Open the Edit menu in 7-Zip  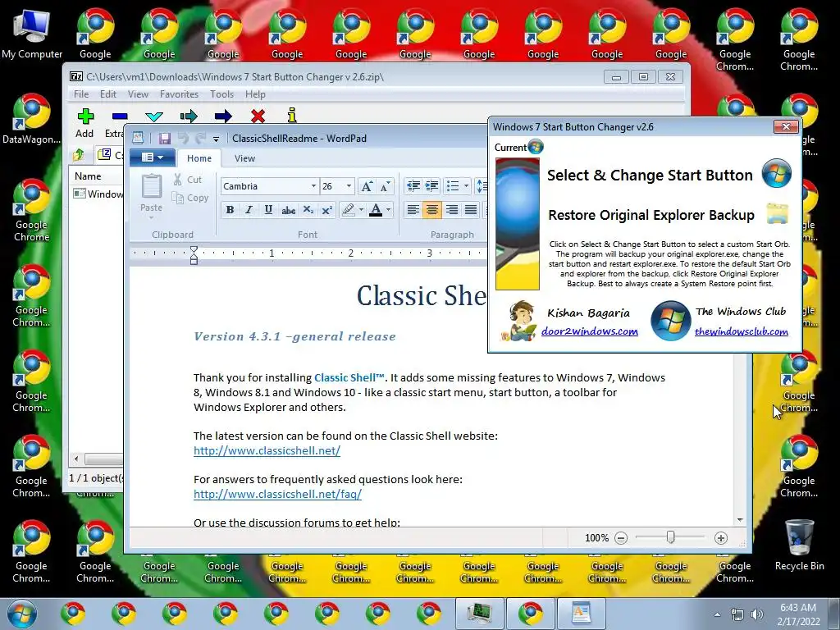point(107,94)
